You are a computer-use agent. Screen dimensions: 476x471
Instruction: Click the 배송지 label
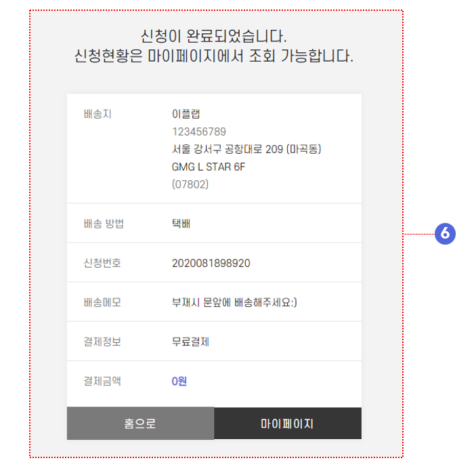[x=98, y=115]
